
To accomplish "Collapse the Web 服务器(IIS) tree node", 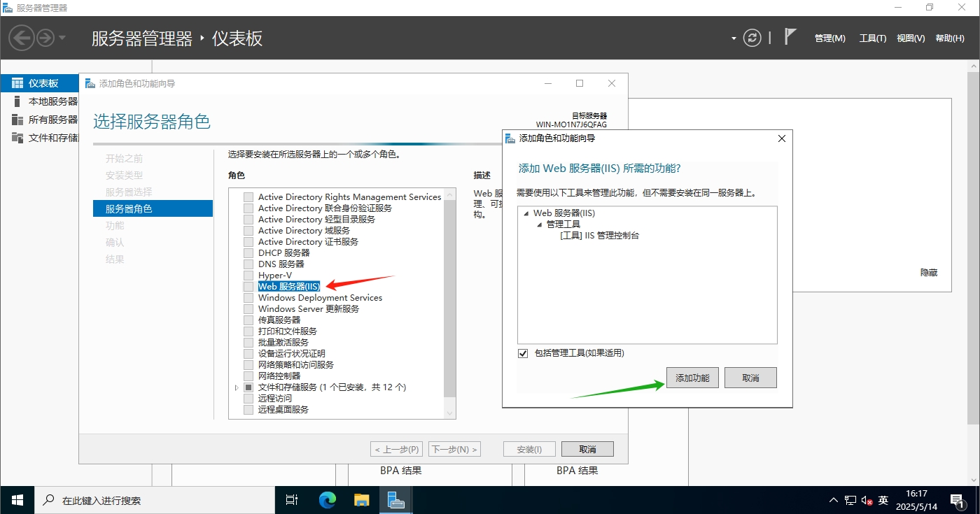I will pos(526,213).
